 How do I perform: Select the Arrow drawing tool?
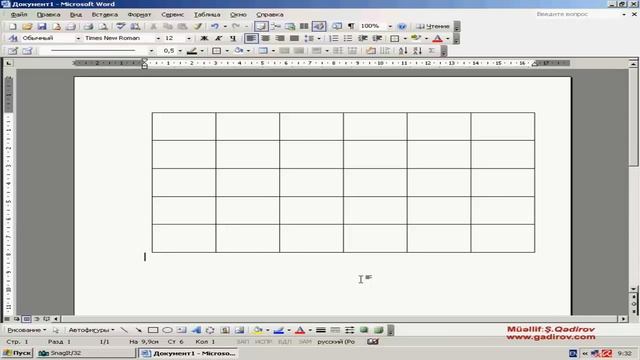click(x=138, y=330)
